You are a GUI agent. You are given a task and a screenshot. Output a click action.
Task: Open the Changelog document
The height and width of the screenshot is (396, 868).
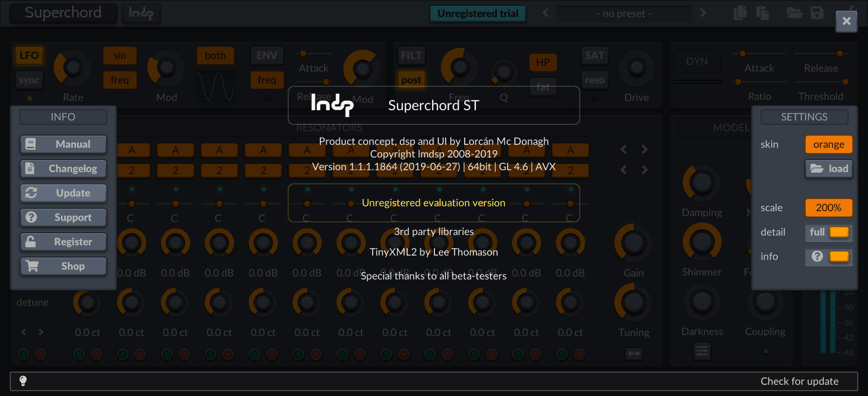tap(63, 169)
